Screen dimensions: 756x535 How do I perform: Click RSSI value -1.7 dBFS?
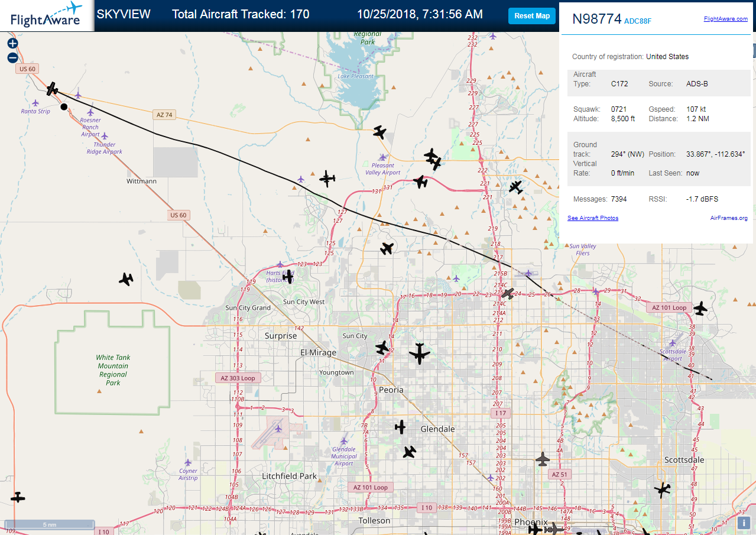pos(702,199)
